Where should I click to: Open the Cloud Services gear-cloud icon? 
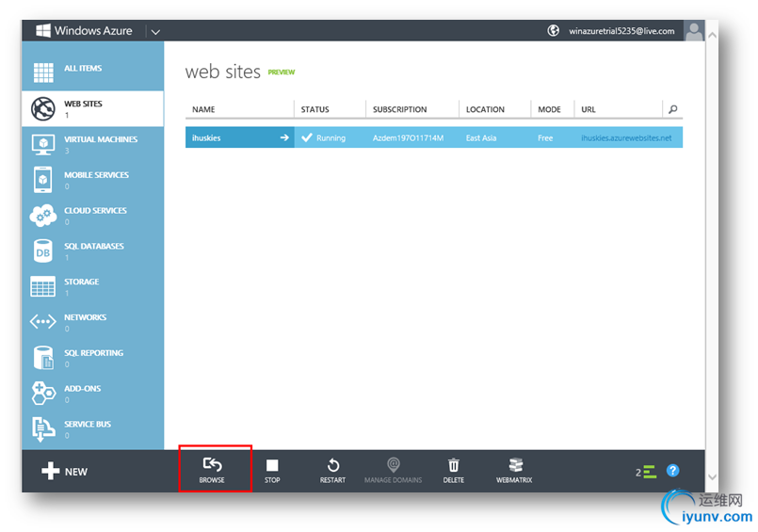(x=43, y=216)
